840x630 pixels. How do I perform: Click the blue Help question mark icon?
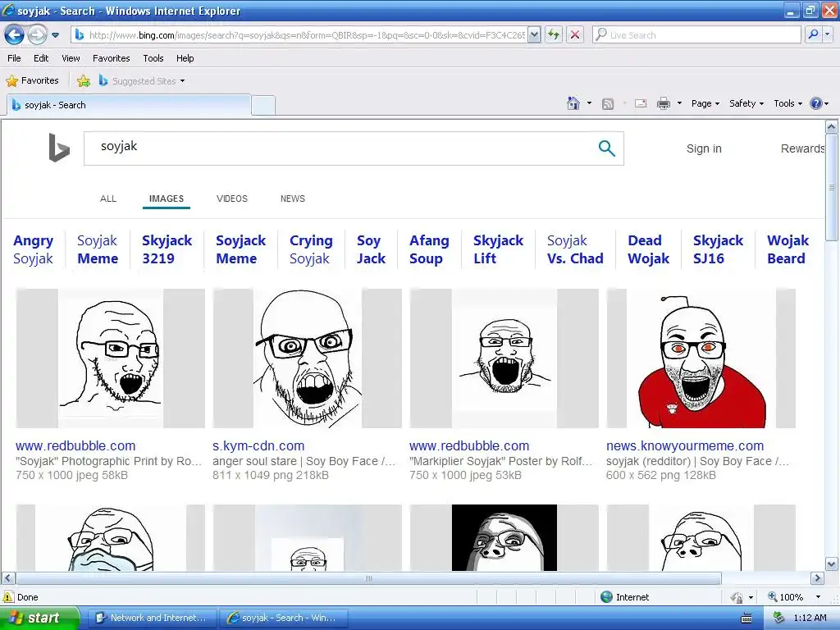[816, 103]
